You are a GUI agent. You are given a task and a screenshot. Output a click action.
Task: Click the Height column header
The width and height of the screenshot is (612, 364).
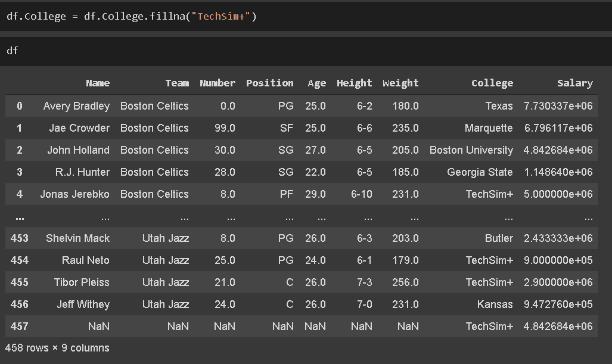pyautogui.click(x=354, y=83)
